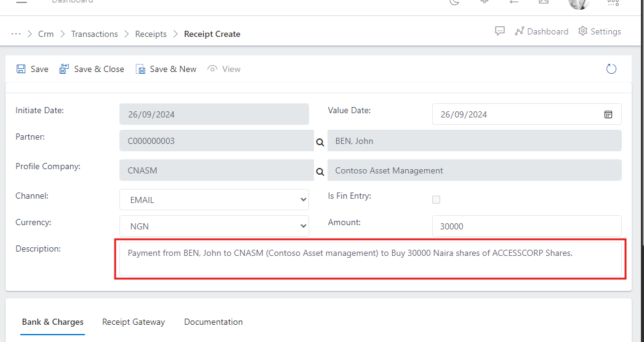Expand the Currency dropdown showing NGN
The image size is (644, 342).
click(214, 226)
